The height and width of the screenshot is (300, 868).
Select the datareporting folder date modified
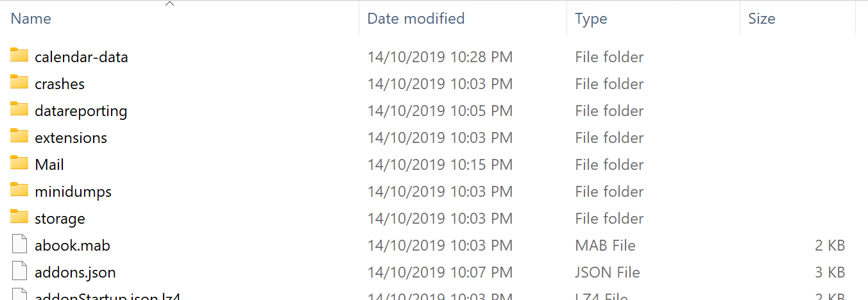(439, 111)
